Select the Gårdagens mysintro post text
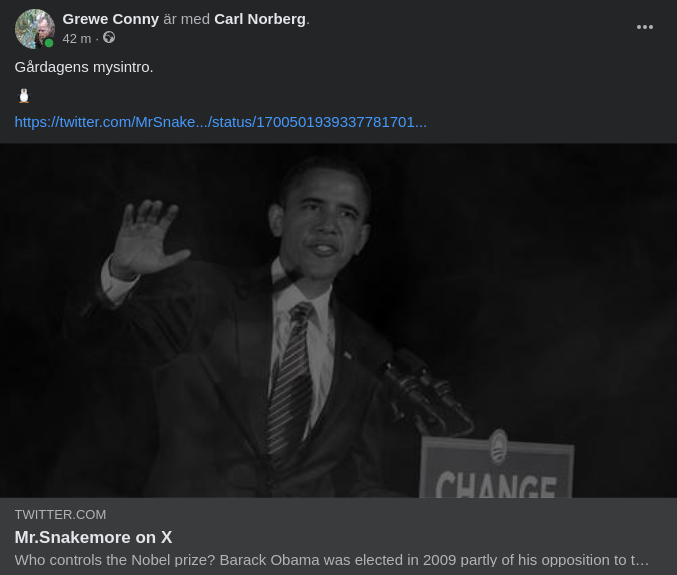The image size is (677, 575). pos(84,67)
